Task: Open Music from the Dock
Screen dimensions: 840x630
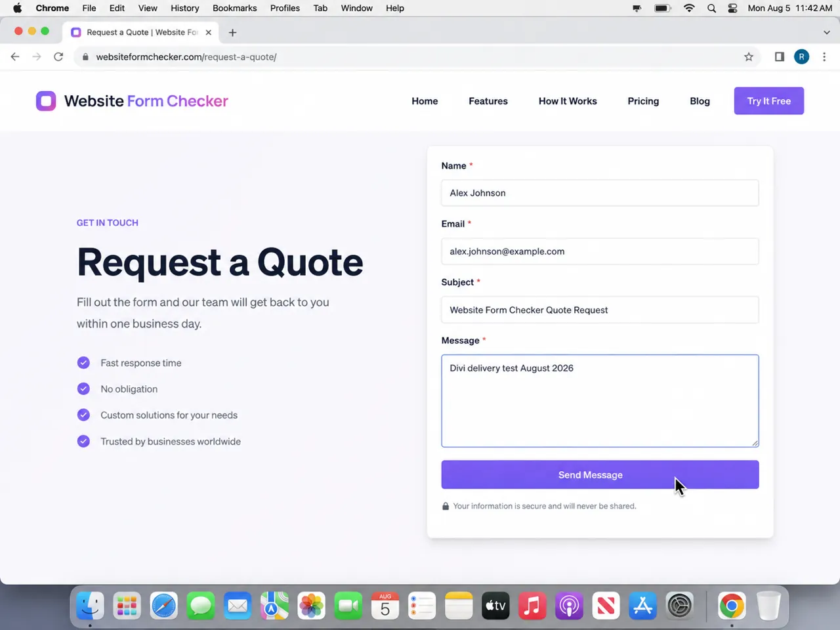Action: click(x=532, y=606)
